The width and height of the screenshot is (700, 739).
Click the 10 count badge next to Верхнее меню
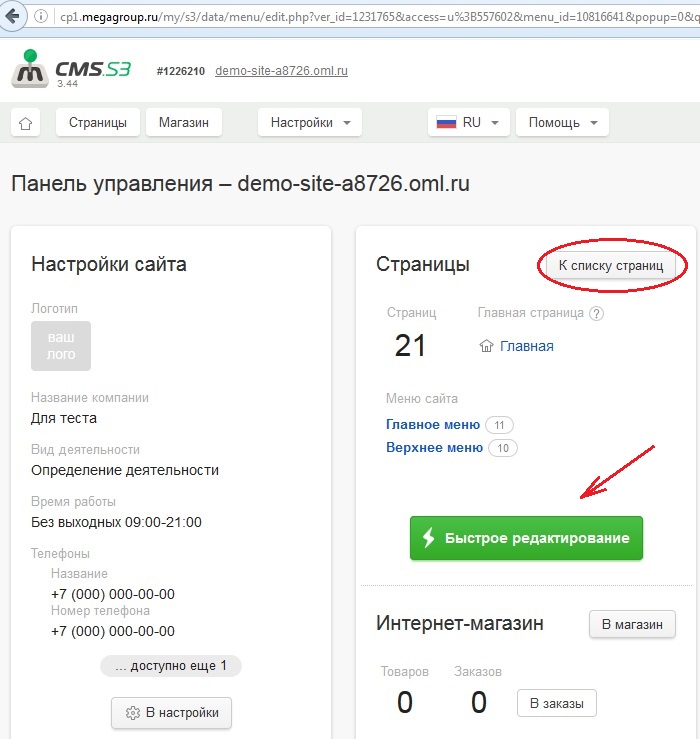(503, 448)
